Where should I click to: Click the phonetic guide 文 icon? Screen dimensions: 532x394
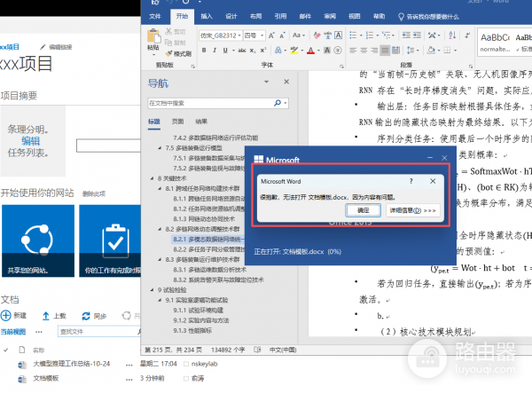[328, 35]
